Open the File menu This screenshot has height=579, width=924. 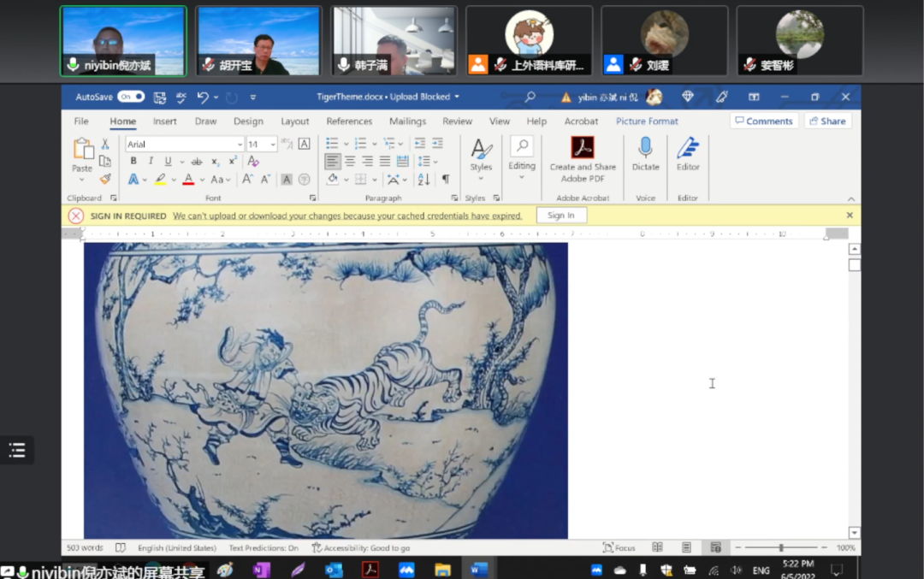[x=81, y=121]
